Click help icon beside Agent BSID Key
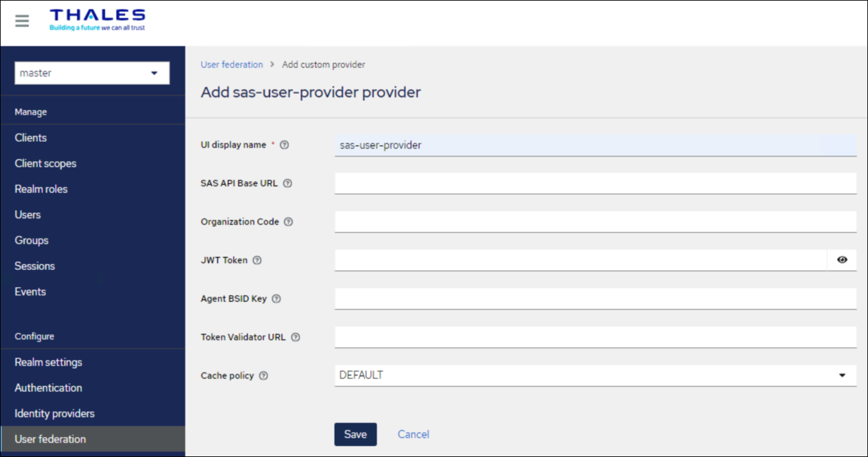This screenshot has height=457, width=868. click(277, 299)
